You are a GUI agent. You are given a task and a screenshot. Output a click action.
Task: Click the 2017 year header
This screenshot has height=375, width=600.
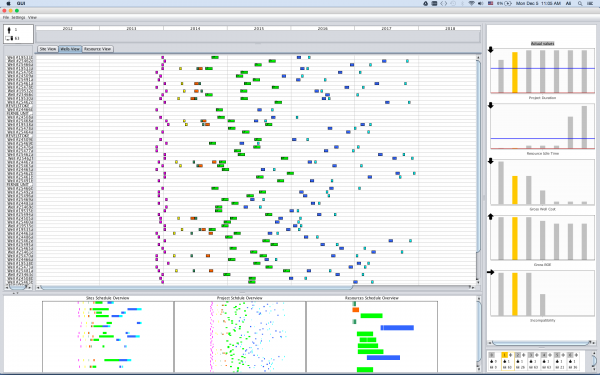[x=386, y=28]
